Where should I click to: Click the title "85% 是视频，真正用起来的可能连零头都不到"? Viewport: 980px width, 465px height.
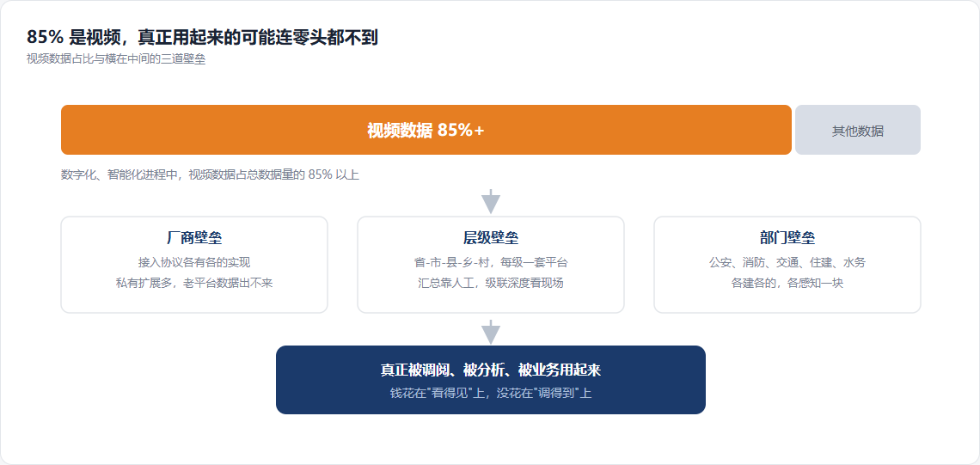[x=202, y=38]
